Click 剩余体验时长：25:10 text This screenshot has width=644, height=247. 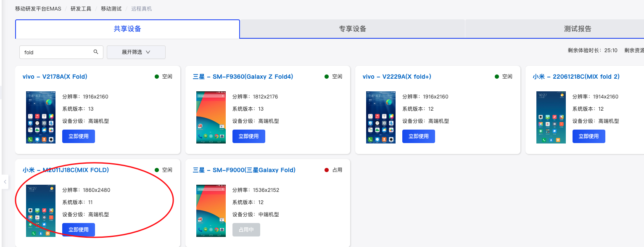point(592,50)
